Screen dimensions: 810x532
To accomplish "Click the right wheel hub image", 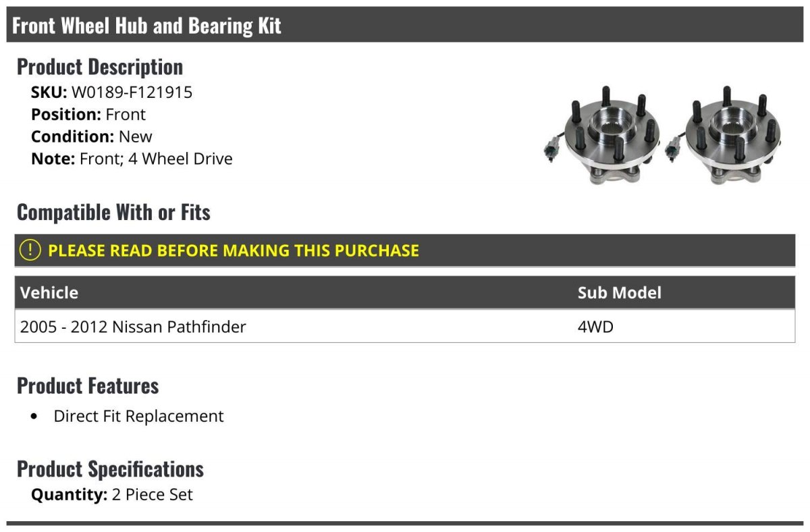I will pyautogui.click(x=724, y=137).
